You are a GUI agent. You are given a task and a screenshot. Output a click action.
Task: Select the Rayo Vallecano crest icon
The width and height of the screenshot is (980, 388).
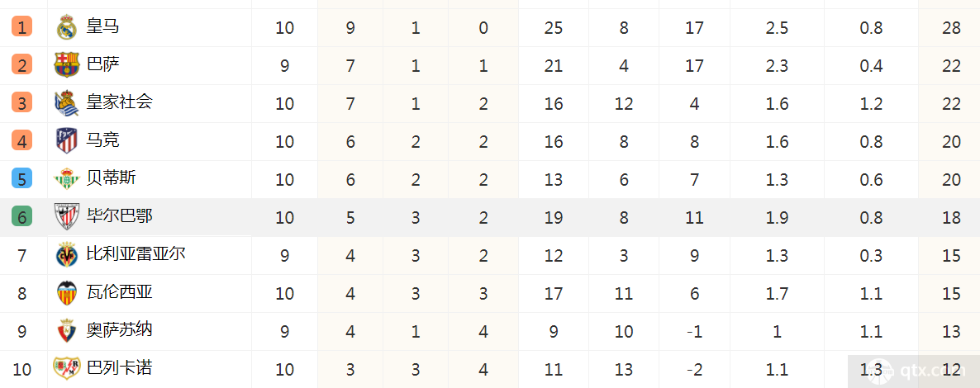point(66,369)
